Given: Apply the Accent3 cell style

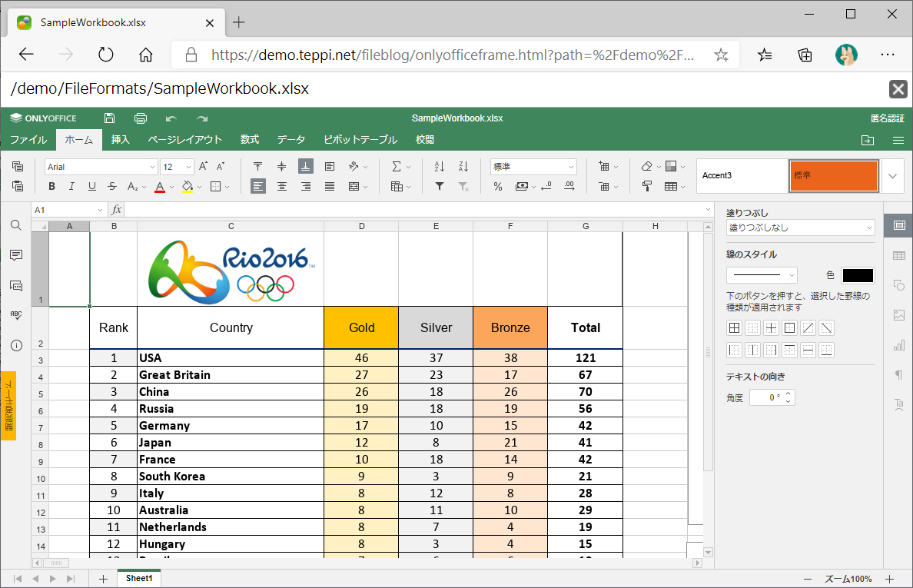Looking at the screenshot, I should tap(742, 176).
